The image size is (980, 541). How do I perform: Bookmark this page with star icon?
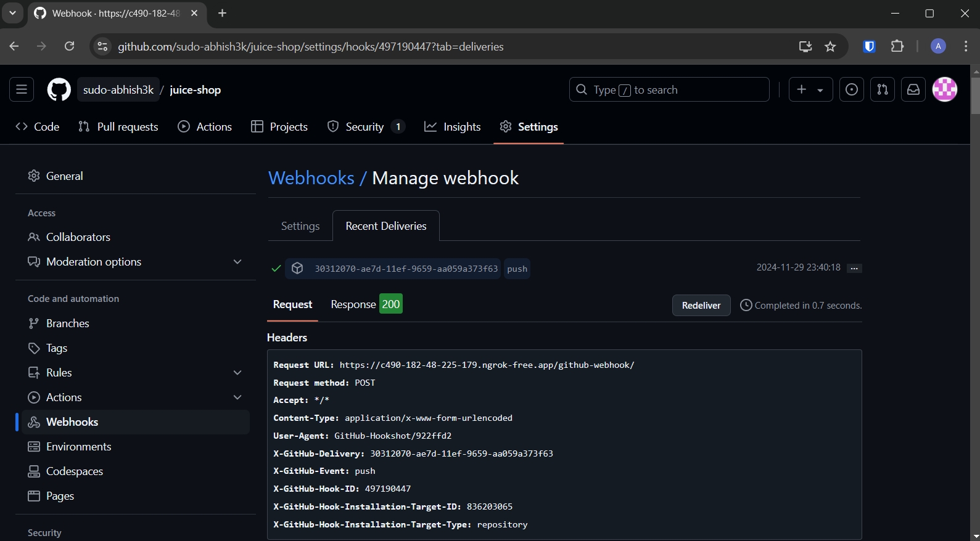click(830, 46)
